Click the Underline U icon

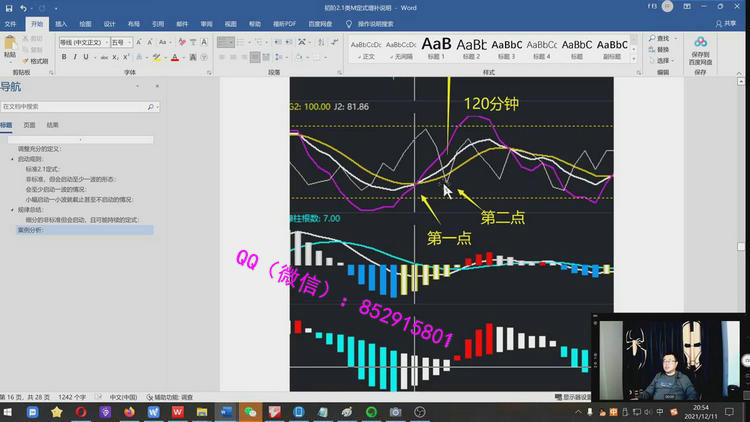tap(87, 58)
